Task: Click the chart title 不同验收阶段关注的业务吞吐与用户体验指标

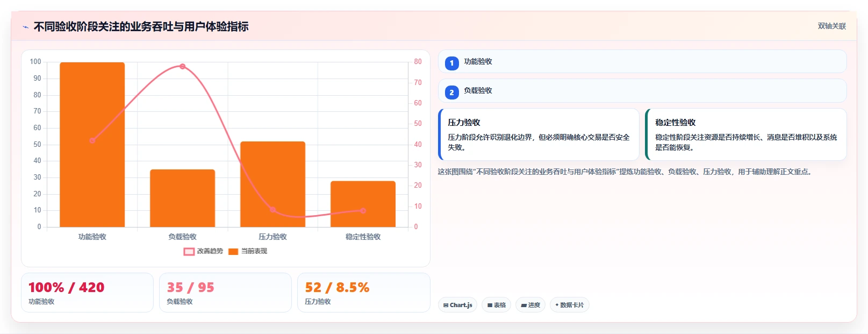Action: pos(141,26)
